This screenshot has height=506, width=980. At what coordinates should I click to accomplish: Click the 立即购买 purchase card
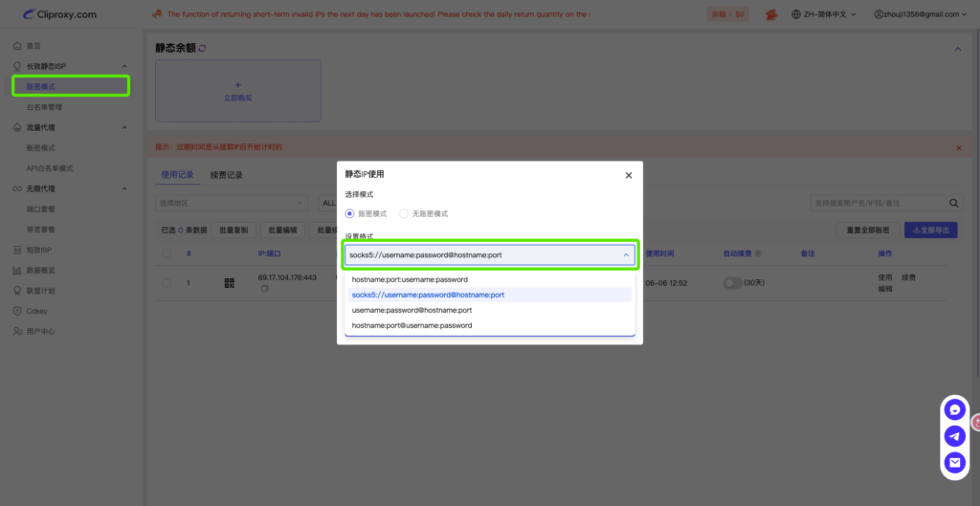(x=238, y=91)
